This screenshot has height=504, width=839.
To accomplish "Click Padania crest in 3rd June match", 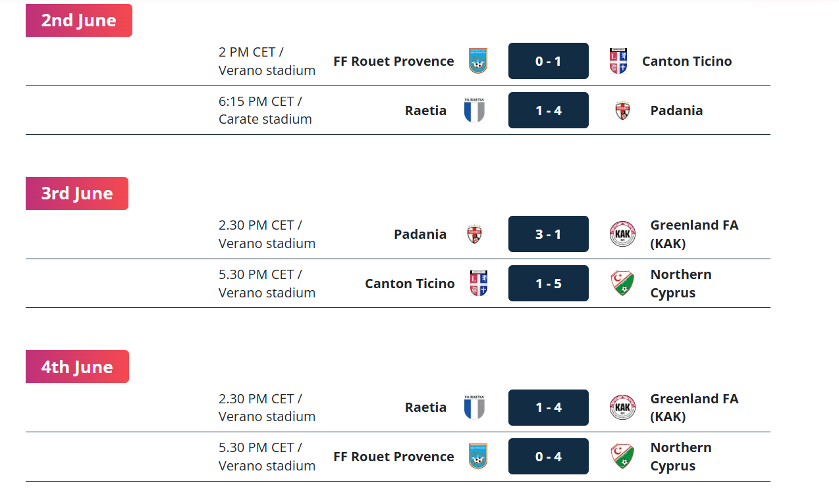I will click(x=474, y=234).
